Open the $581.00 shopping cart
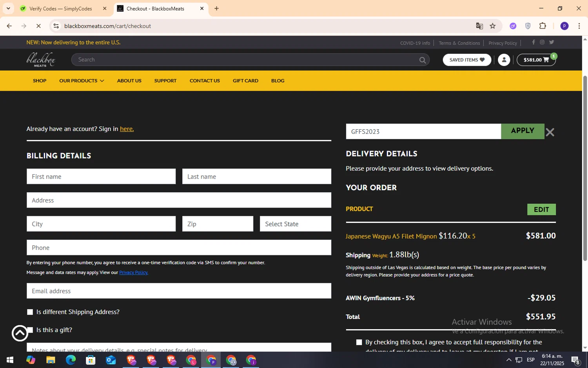Image resolution: width=588 pixels, height=368 pixels. tap(536, 60)
